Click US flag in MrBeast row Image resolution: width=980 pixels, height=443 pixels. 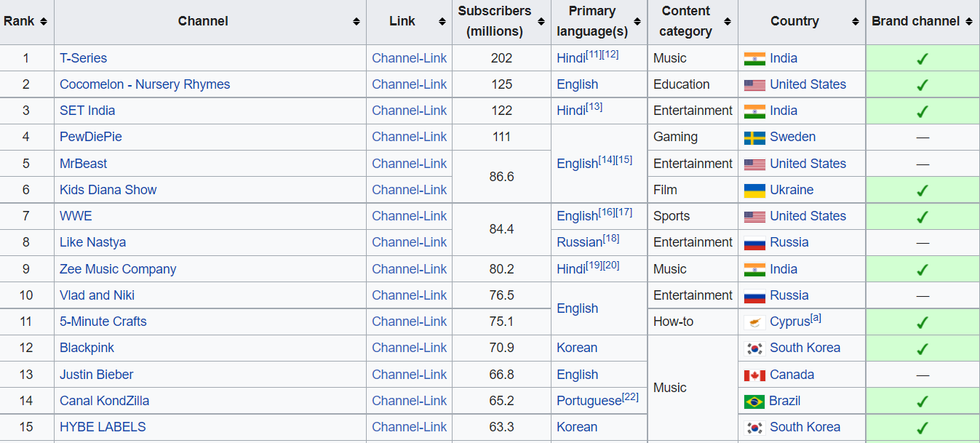coord(754,164)
